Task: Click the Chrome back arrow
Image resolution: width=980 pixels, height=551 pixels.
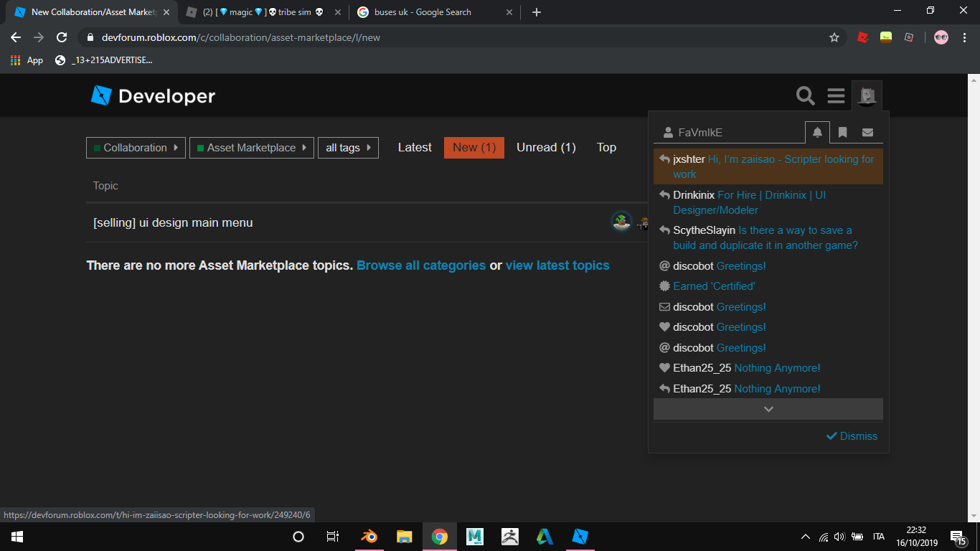Action: pos(16,37)
